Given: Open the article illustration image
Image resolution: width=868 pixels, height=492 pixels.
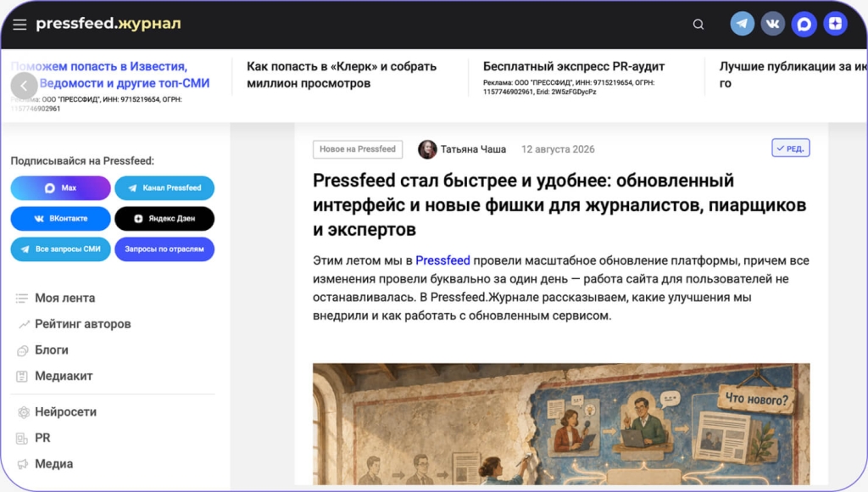Looking at the screenshot, I should [x=561, y=424].
